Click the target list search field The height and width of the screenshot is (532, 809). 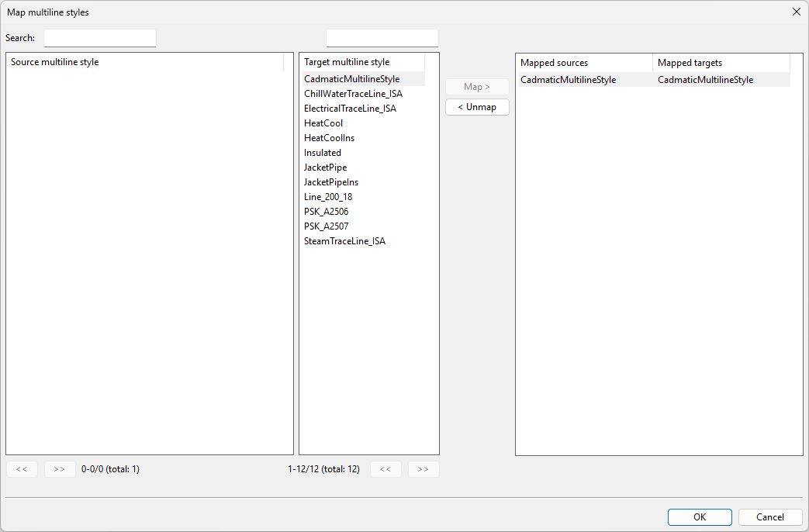click(382, 38)
